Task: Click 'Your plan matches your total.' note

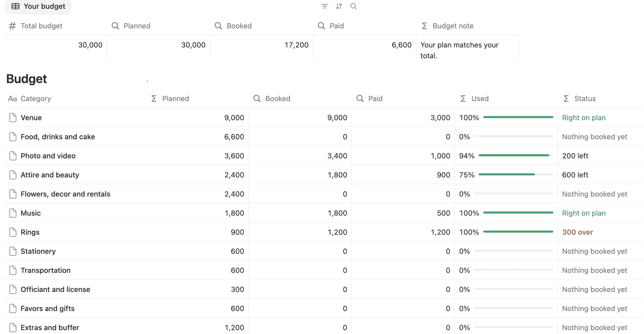Action: [459, 50]
